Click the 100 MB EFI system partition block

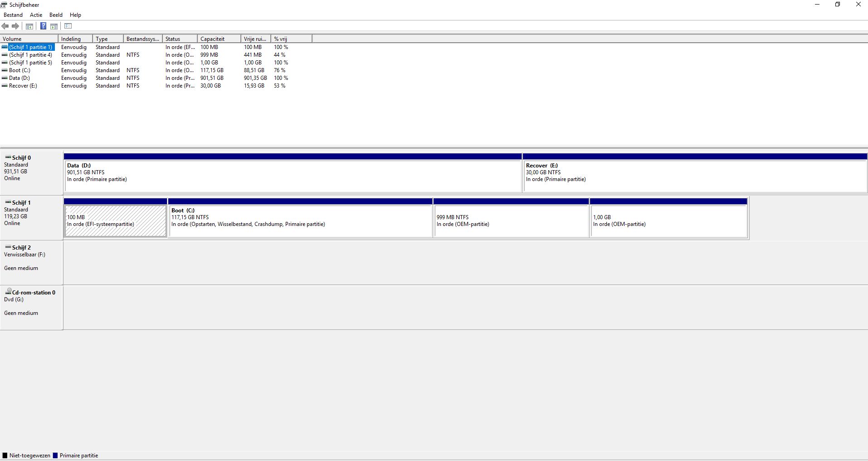click(x=115, y=221)
